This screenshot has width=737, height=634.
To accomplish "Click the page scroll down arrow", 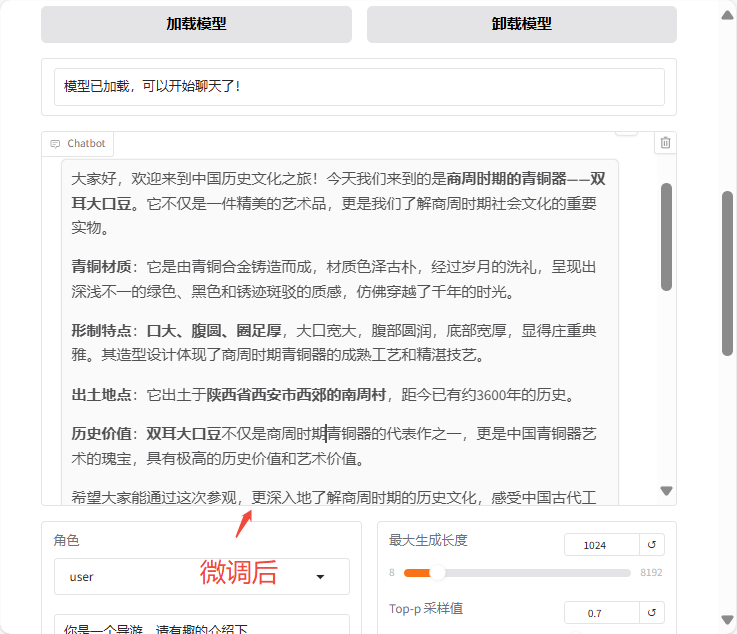I will point(727,620).
